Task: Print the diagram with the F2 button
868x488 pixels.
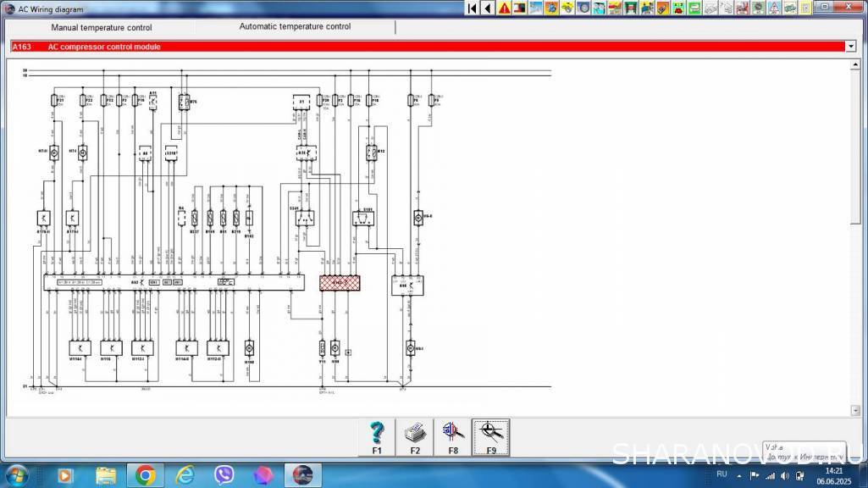Action: click(x=415, y=437)
